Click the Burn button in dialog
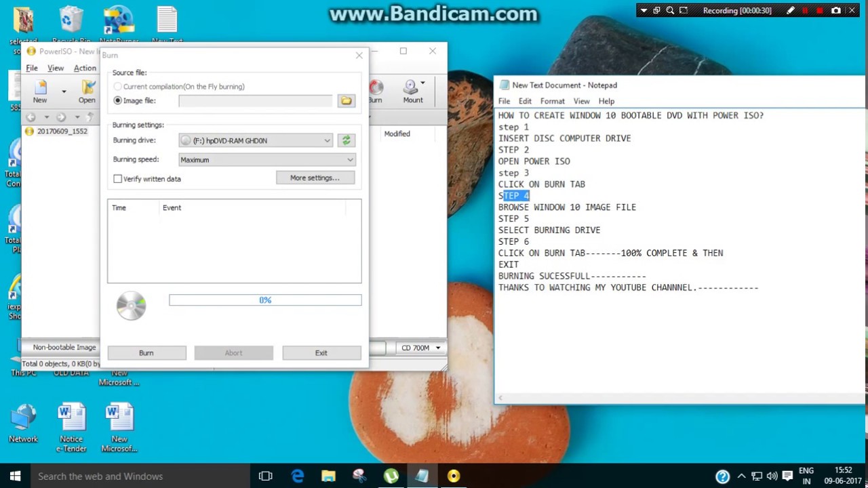The image size is (868, 488). [x=146, y=352]
